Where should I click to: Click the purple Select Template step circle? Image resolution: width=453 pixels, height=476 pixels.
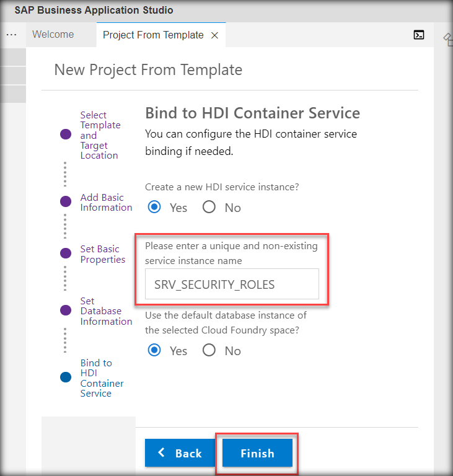pyautogui.click(x=66, y=134)
